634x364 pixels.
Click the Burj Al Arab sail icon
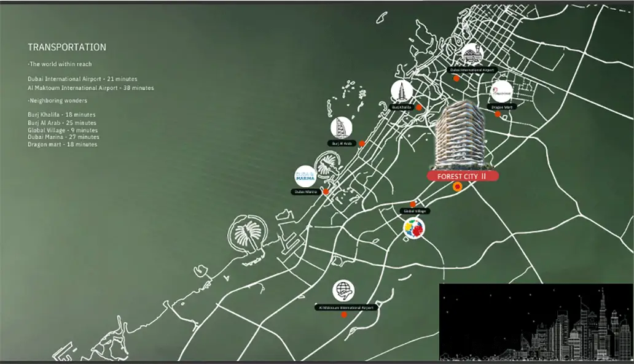341,128
